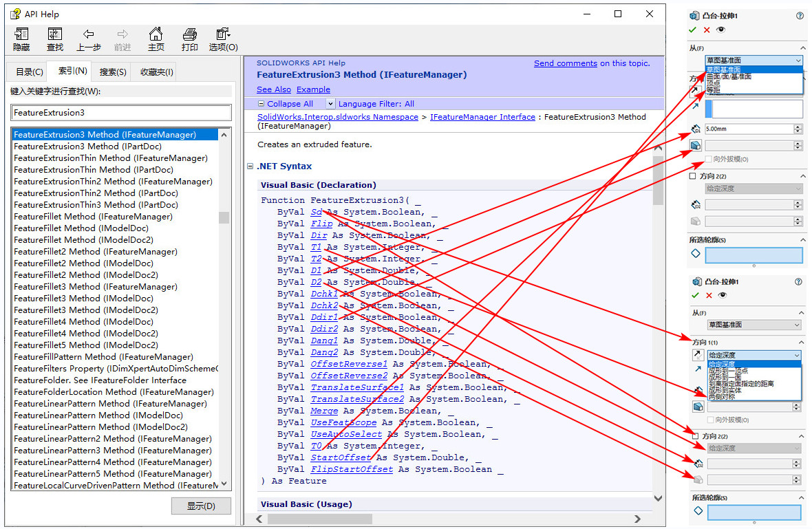Screen dimensions: 812x529
Task: Accept with green check in lower 凸台-拉伸1 panel
Action: 695,296
